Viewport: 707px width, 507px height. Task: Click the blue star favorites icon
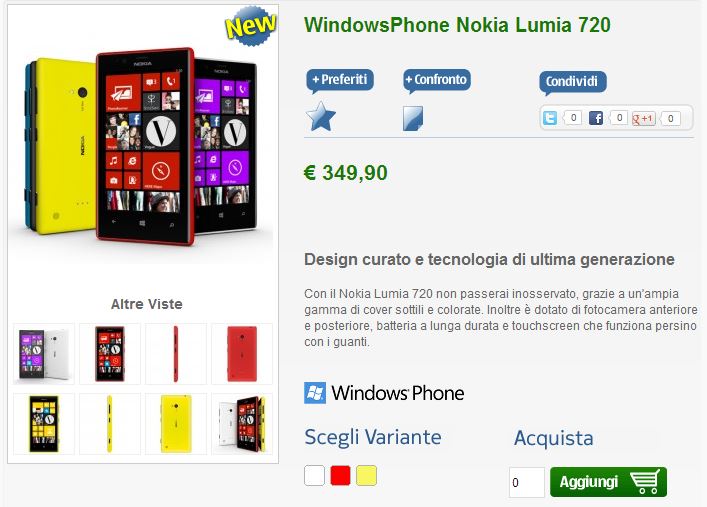321,117
